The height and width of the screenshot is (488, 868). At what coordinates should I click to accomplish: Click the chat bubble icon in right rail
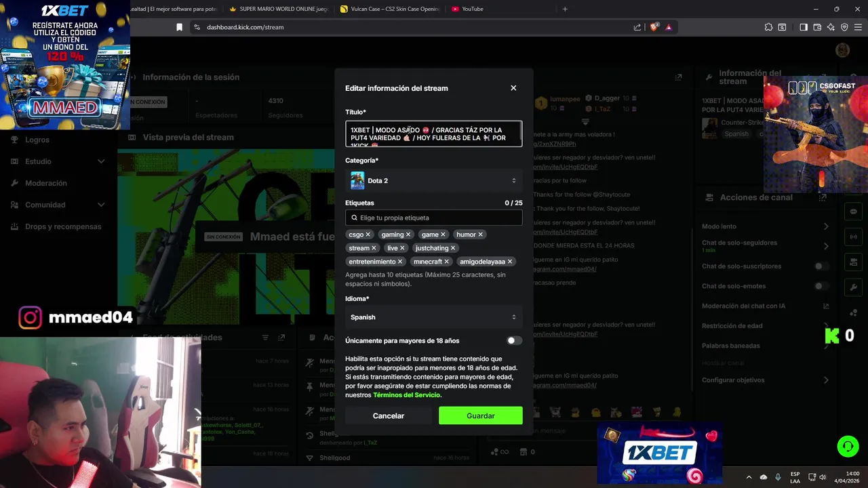point(853,211)
